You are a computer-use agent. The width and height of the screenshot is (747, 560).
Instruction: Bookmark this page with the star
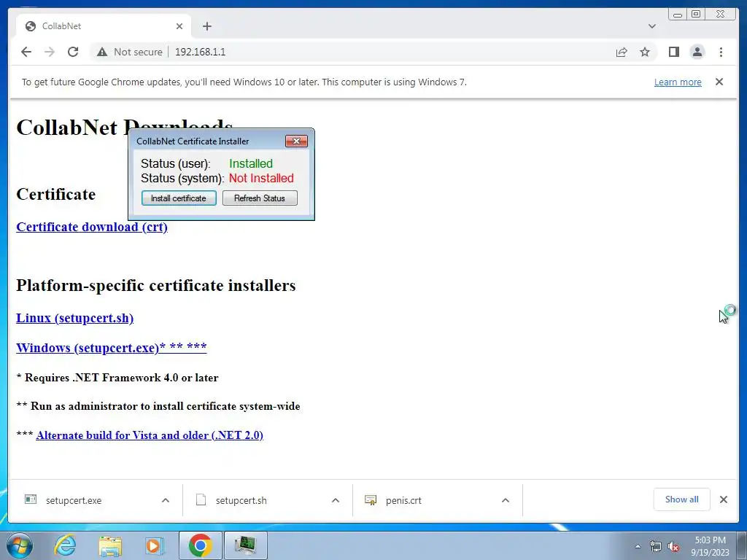point(645,52)
